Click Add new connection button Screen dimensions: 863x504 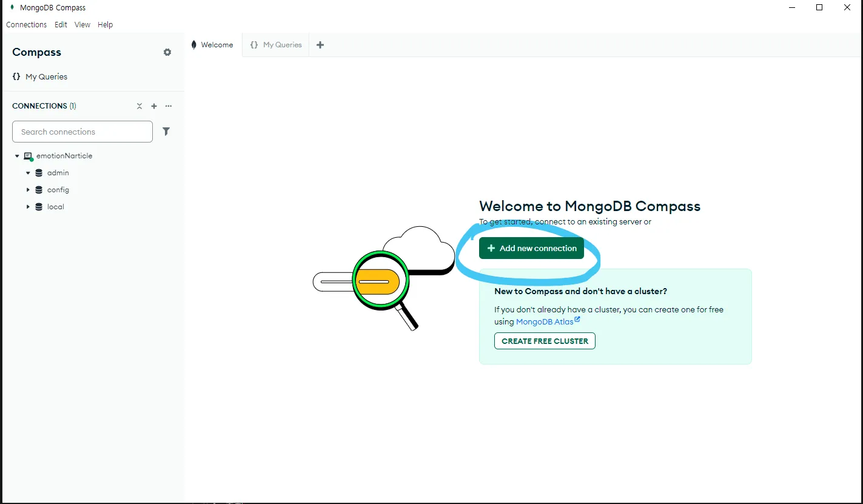(531, 248)
